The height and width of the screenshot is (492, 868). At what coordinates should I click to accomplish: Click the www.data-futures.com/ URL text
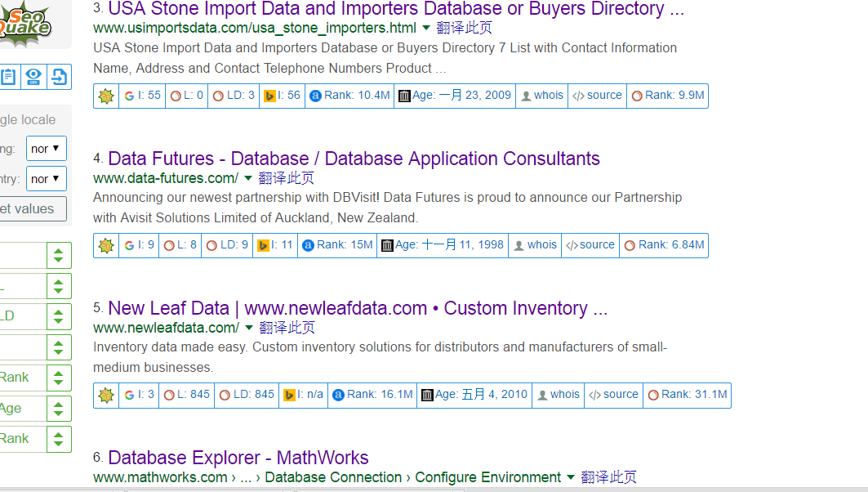tap(166, 178)
